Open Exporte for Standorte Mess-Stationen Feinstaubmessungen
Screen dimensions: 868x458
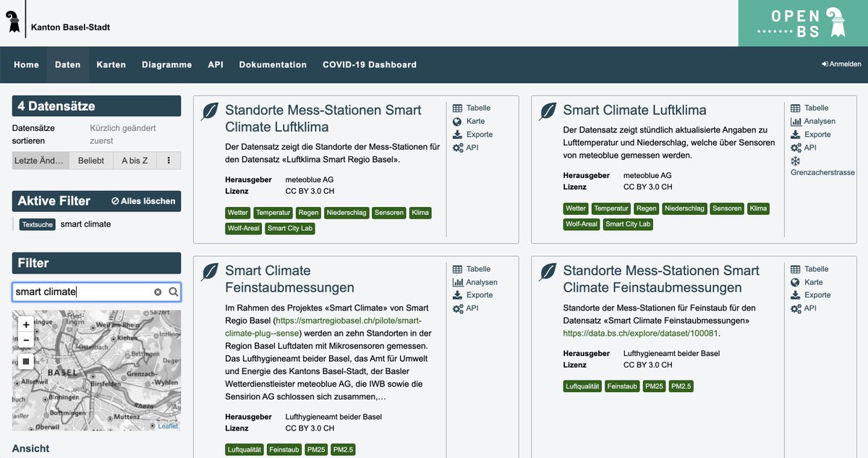coord(811,294)
